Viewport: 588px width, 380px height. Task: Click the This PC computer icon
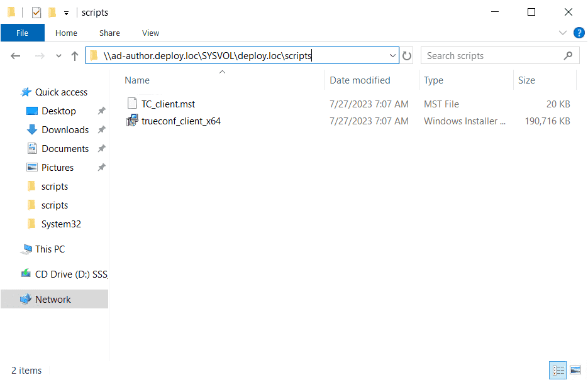tap(26, 249)
